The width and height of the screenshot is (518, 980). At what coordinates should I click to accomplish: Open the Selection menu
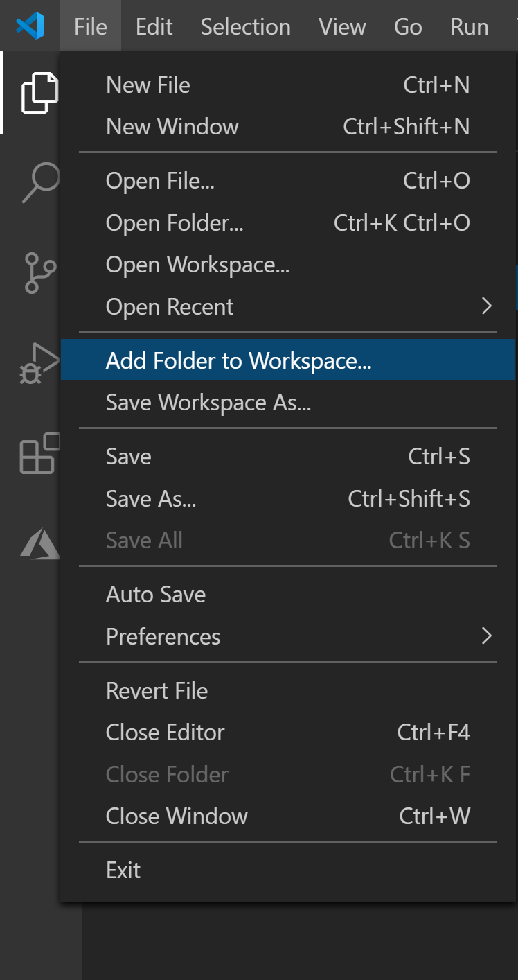245,26
